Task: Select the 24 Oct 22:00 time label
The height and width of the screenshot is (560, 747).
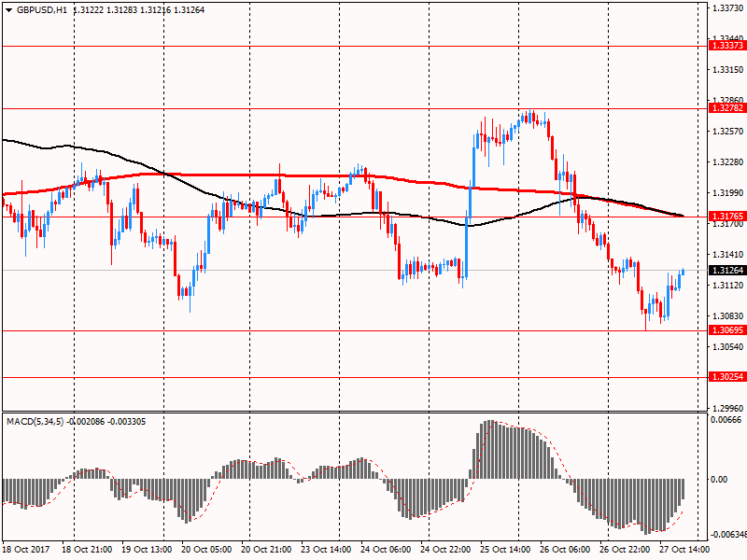Action: click(x=445, y=549)
